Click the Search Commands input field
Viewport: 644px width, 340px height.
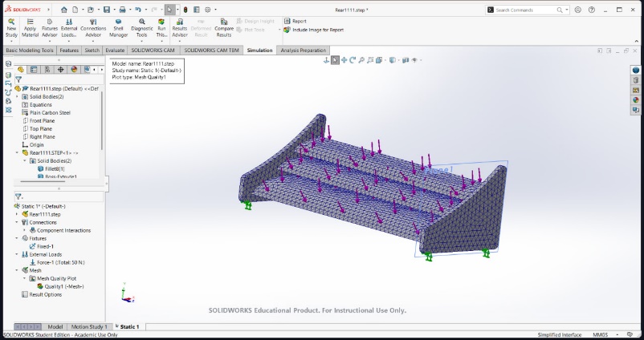point(526,10)
